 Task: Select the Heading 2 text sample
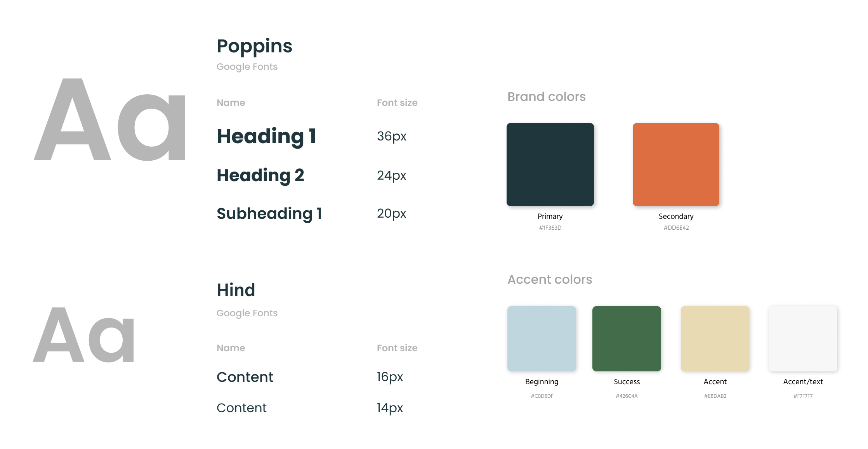(260, 175)
